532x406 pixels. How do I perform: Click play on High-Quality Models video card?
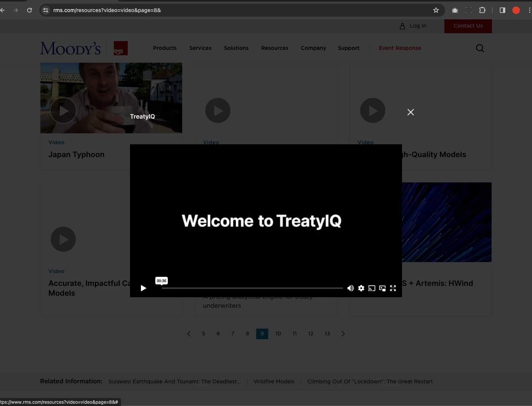[x=373, y=110]
